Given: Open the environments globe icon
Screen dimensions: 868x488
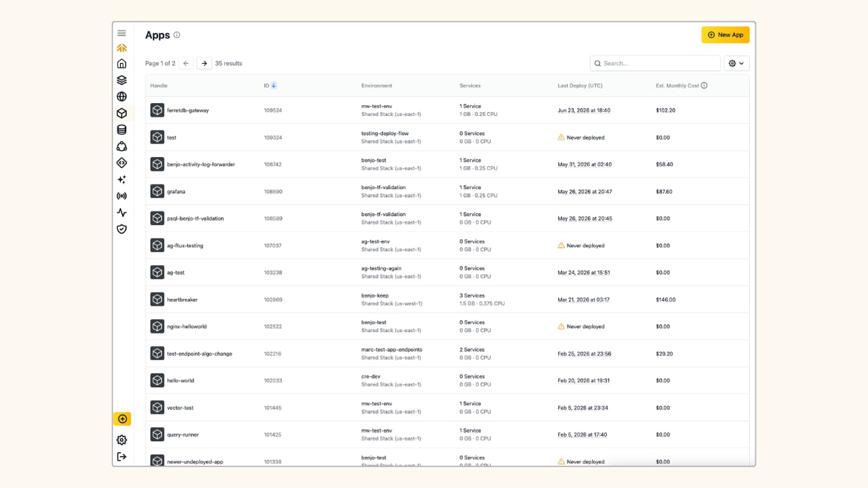Looking at the screenshot, I should click(x=121, y=97).
